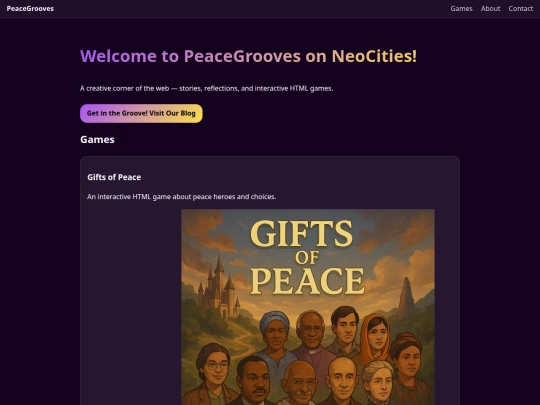Open the Contact navigation link
This screenshot has width=540, height=405.
520,9
